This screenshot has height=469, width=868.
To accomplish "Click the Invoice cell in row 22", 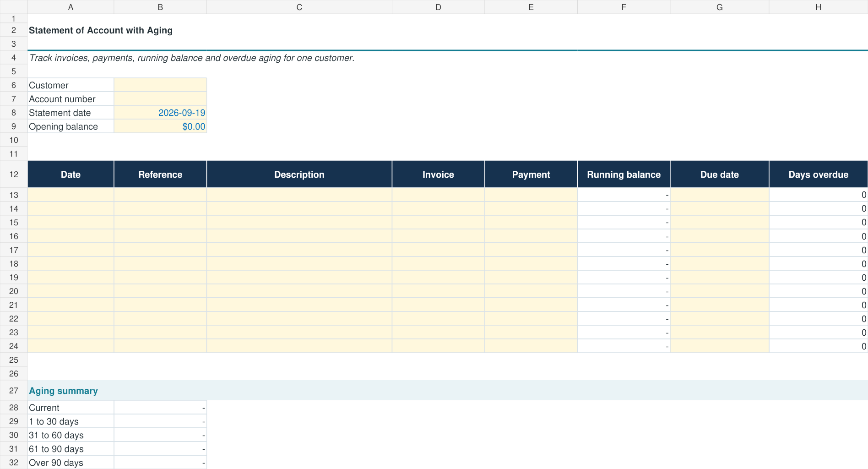I will click(438, 318).
